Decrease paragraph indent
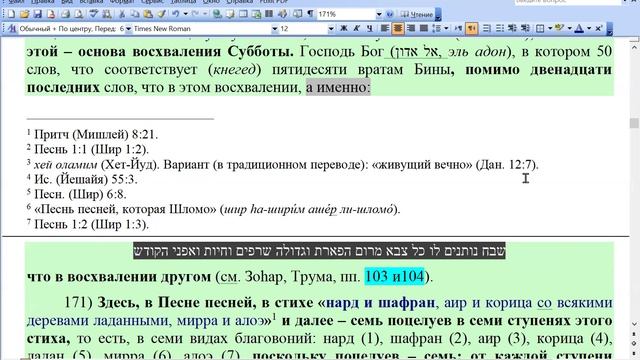640x360 pixels. click(512, 29)
